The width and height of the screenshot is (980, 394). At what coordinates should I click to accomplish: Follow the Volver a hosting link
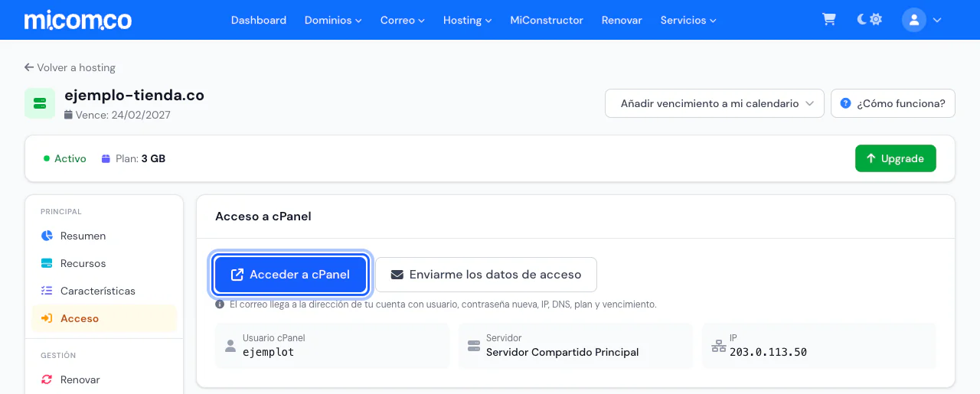tap(70, 67)
